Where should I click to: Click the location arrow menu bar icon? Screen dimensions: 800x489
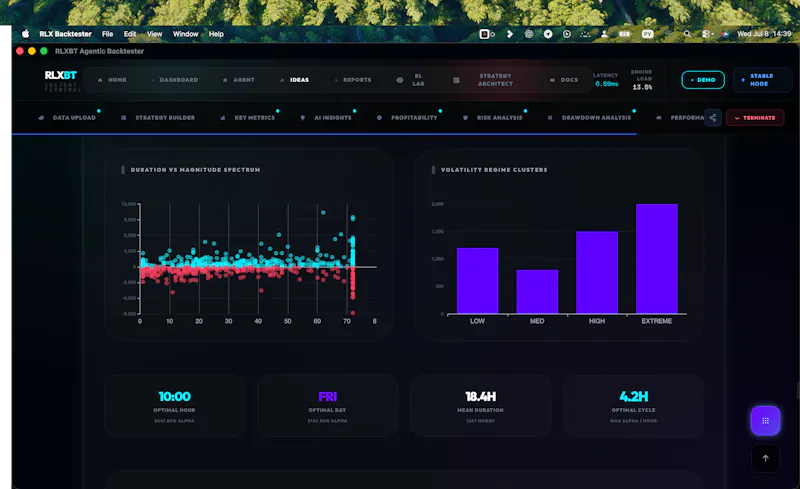point(547,34)
